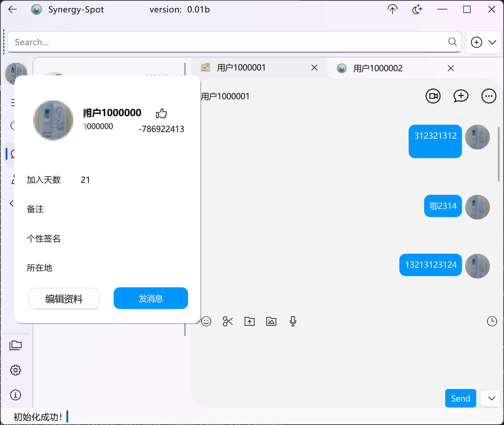
Task: Open more chat options via ellipsis icon
Action: 489,96
